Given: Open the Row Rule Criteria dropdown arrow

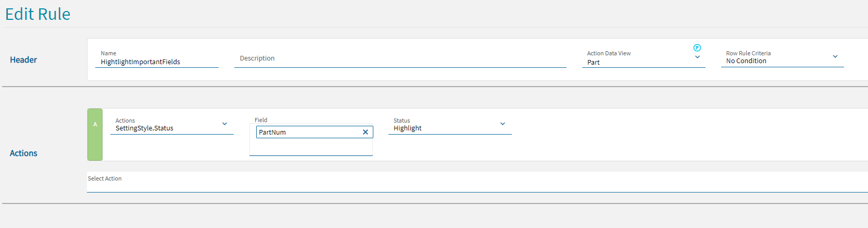Looking at the screenshot, I should (835, 56).
